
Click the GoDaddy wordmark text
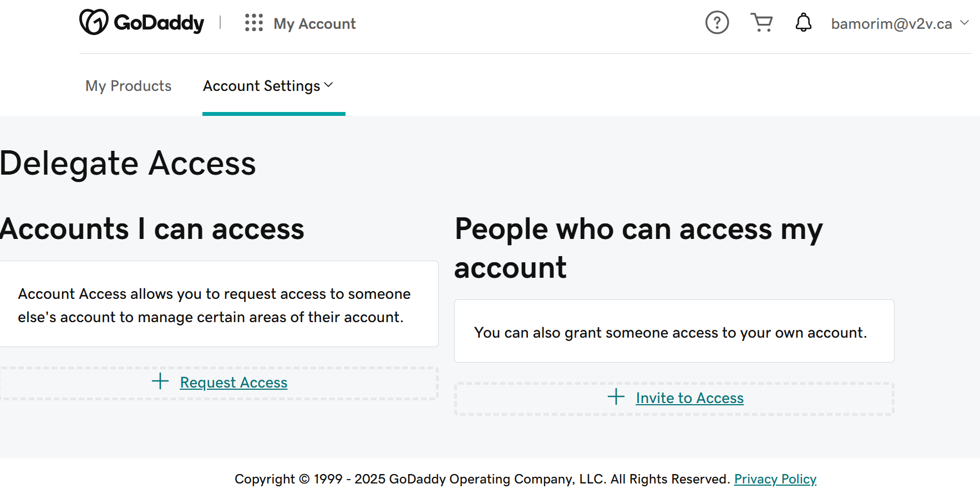click(159, 23)
